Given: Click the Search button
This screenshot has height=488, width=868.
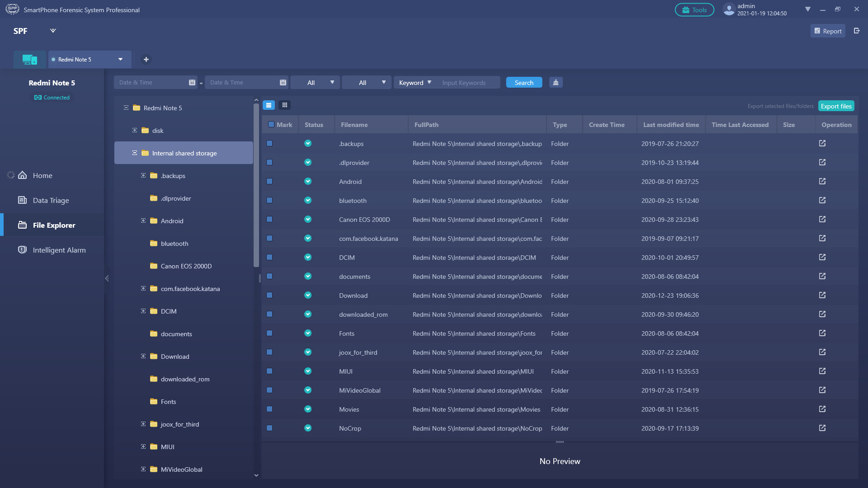Looking at the screenshot, I should [524, 82].
